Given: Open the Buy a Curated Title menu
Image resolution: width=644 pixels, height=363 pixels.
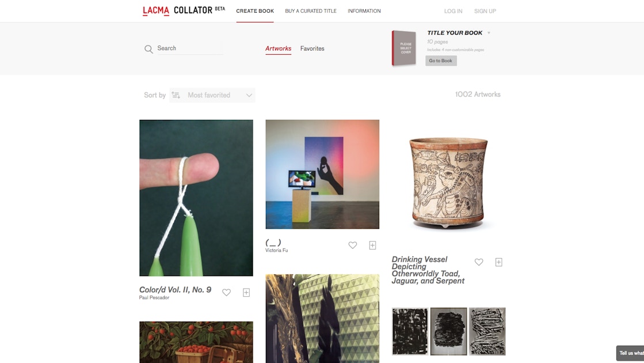Looking at the screenshot, I should 311,11.
